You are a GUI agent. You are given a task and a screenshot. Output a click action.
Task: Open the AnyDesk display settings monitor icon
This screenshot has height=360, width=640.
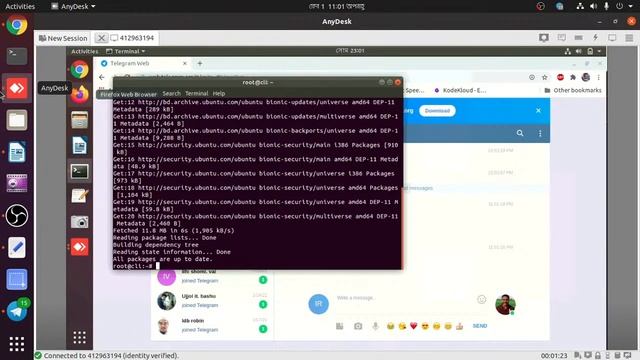(x=612, y=38)
